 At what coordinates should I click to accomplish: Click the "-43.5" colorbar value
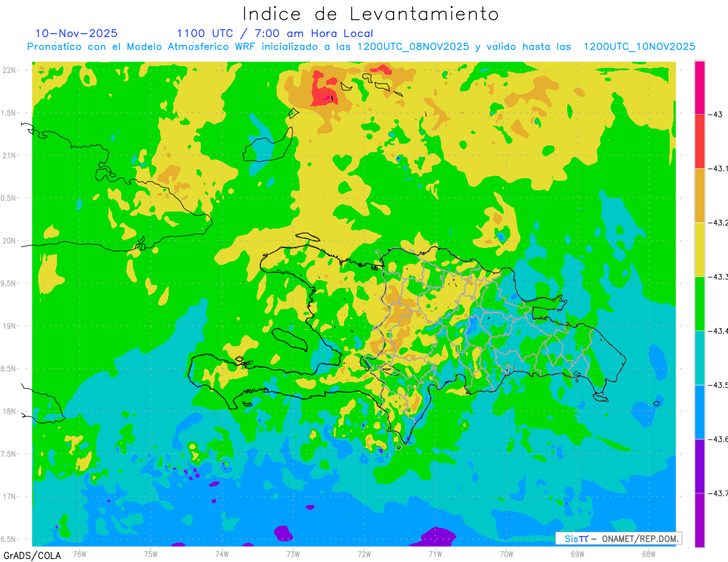[718, 385]
